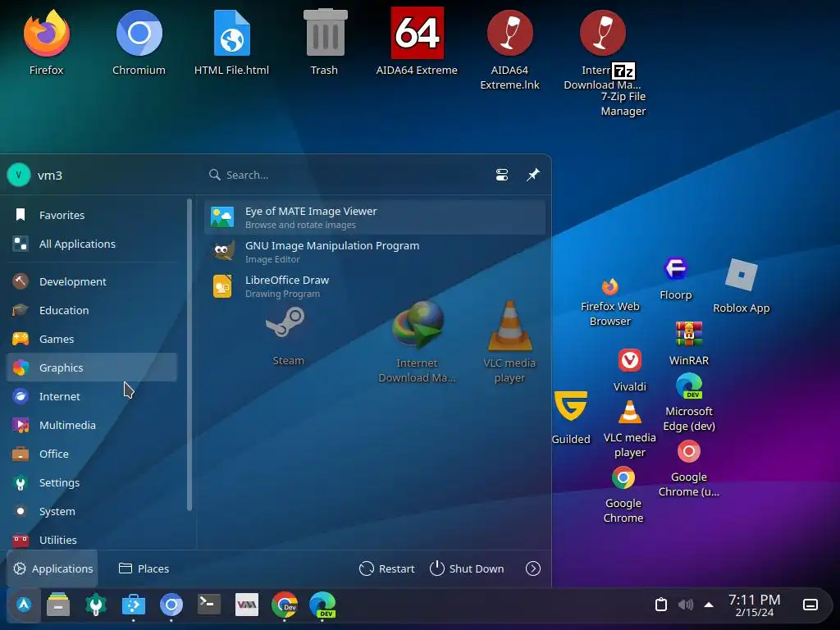Open System category

92,512
